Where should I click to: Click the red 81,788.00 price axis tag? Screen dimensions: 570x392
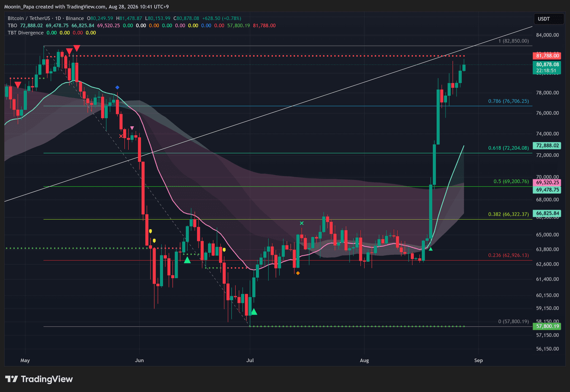547,55
